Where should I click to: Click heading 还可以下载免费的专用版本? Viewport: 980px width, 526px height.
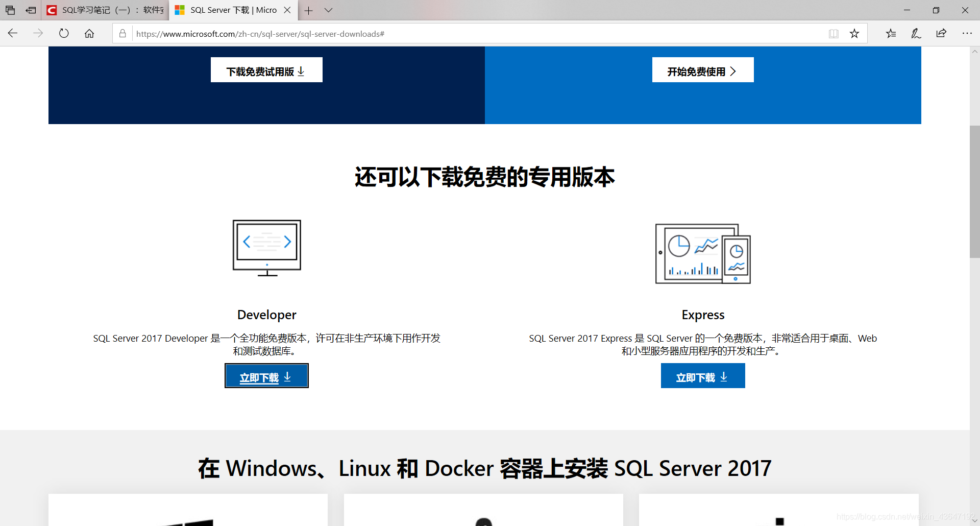(x=485, y=177)
